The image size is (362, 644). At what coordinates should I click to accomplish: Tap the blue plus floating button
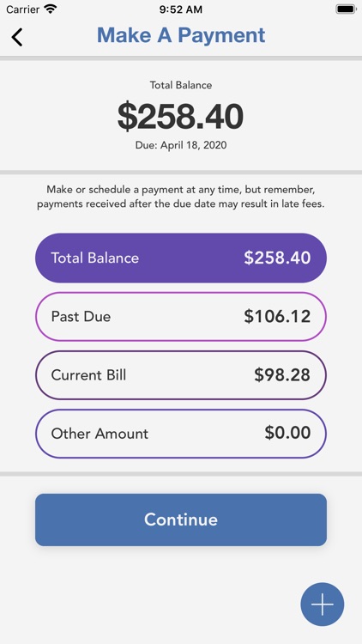(x=323, y=605)
